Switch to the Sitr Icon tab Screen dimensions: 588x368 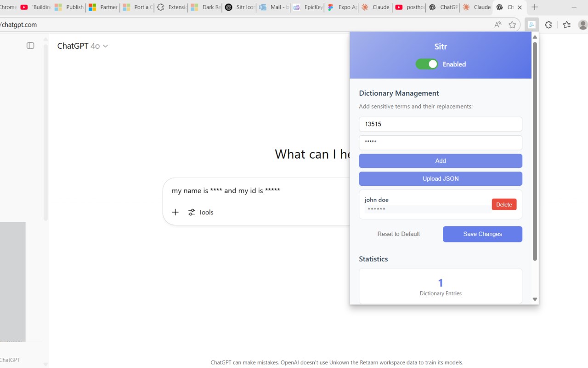pos(239,7)
